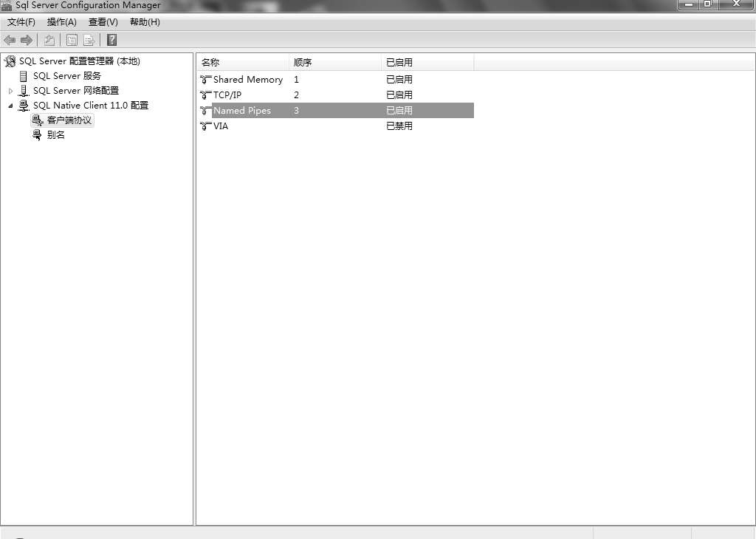The image size is (756, 539).
Task: Close the Sql Server Configuration Manager window
Action: coord(737,4)
